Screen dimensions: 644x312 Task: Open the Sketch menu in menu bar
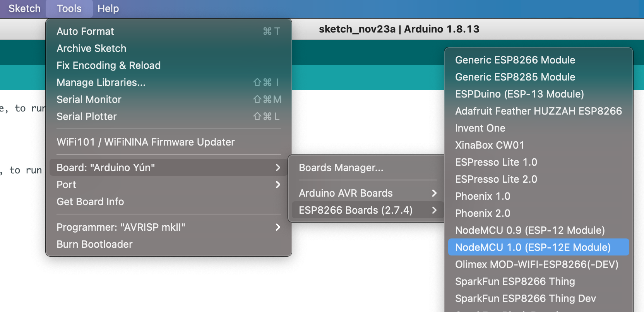click(x=24, y=9)
